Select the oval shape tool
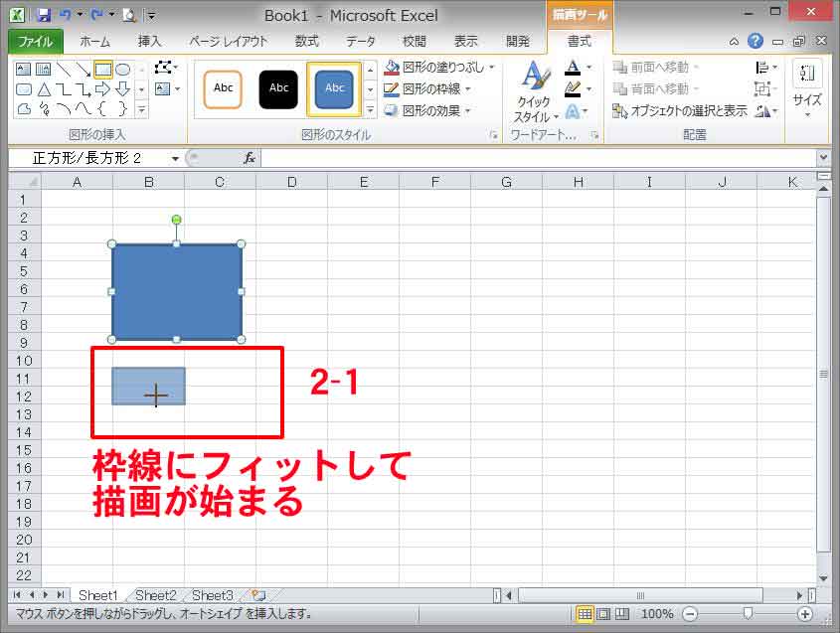840x633 pixels. [x=124, y=70]
